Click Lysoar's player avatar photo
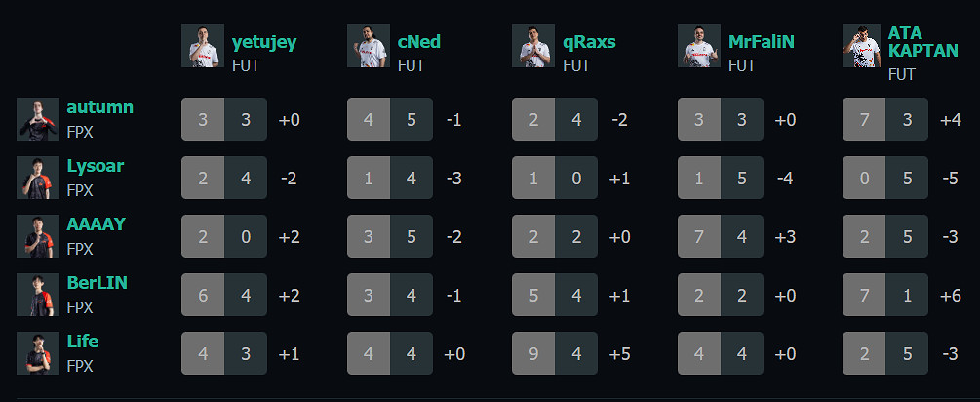The height and width of the screenshot is (402, 980). tap(38, 178)
